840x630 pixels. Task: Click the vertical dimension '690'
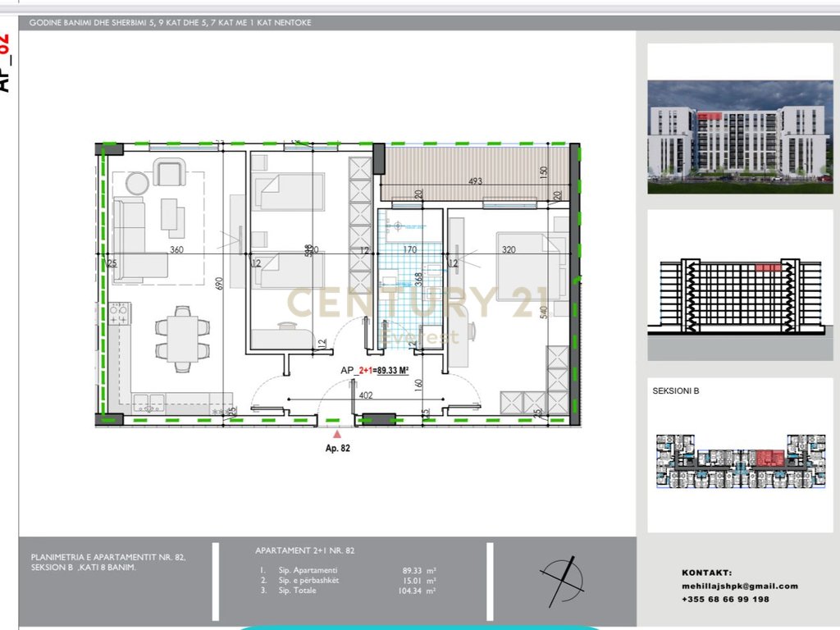tap(218, 283)
